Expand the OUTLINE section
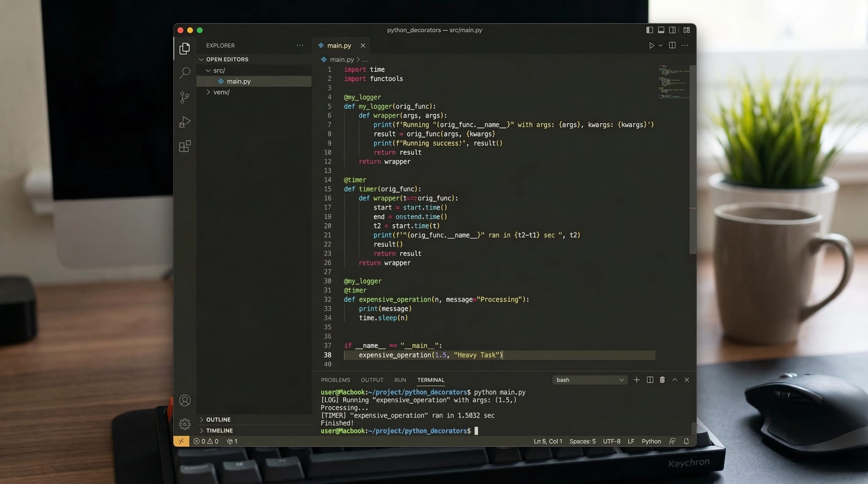 coord(218,419)
